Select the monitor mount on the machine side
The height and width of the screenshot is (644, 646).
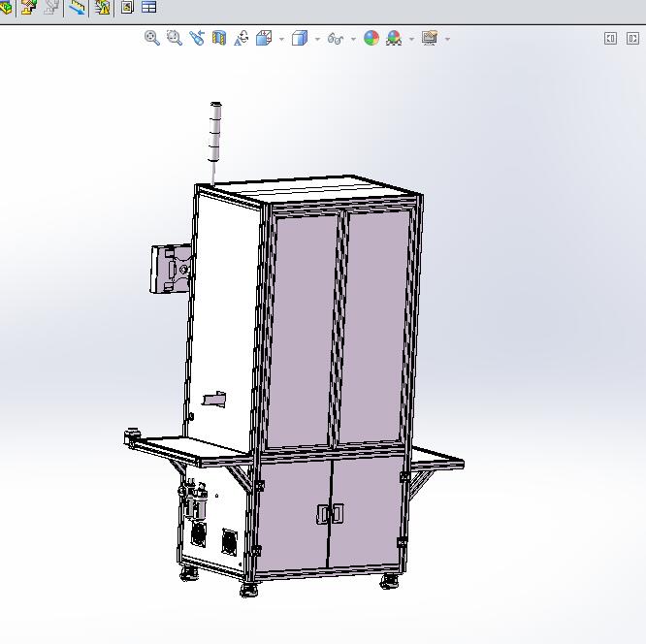point(171,269)
